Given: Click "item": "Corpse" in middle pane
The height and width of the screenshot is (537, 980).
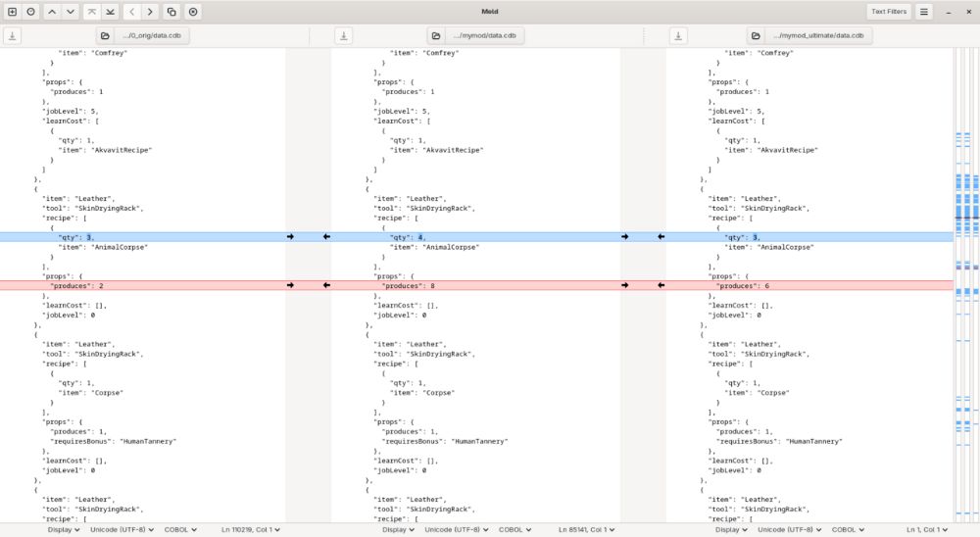Looking at the screenshot, I should pyautogui.click(x=421, y=393).
